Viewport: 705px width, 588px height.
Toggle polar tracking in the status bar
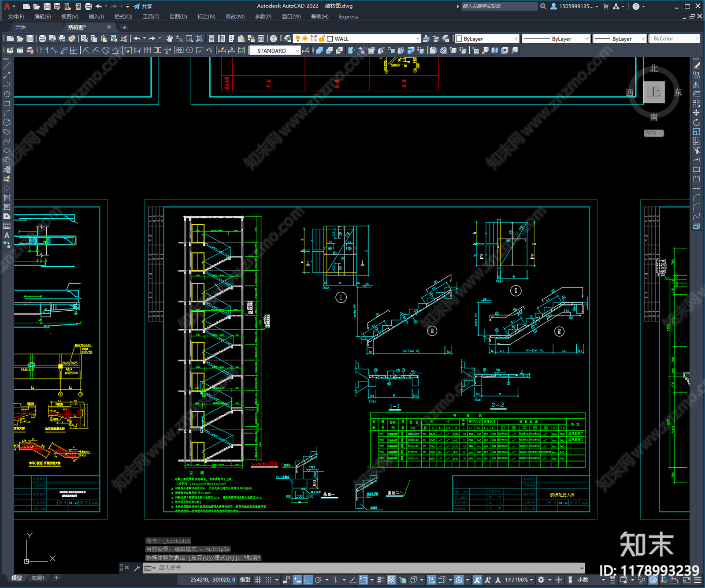[318, 580]
